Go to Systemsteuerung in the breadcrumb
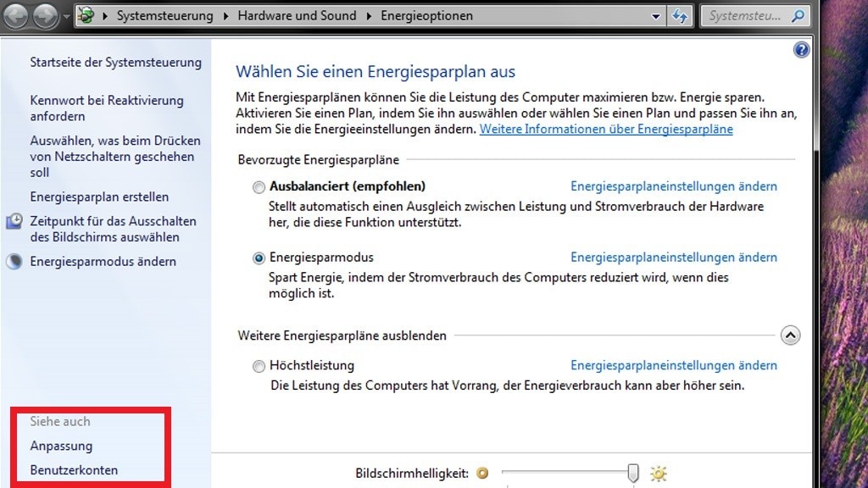Image resolution: width=868 pixels, height=488 pixels. pyautogui.click(x=164, y=16)
